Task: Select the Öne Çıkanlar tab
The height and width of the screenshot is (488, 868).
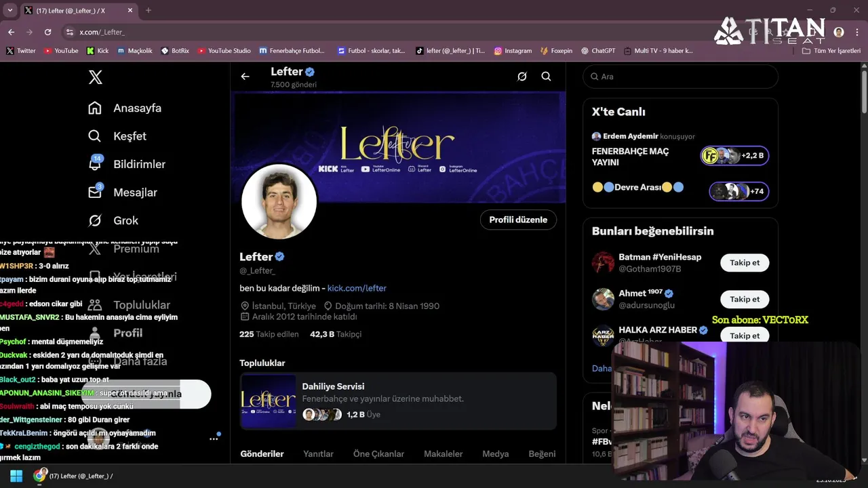Action: [378, 453]
